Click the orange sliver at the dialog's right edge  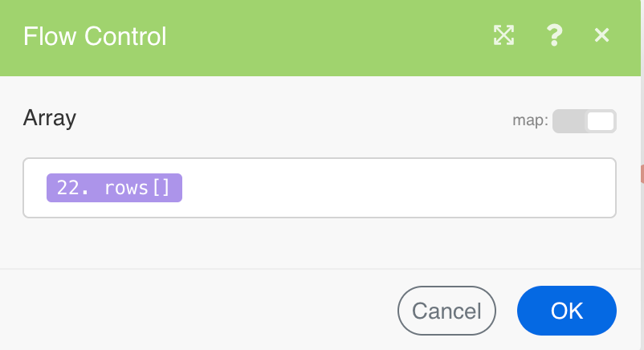tap(642, 173)
